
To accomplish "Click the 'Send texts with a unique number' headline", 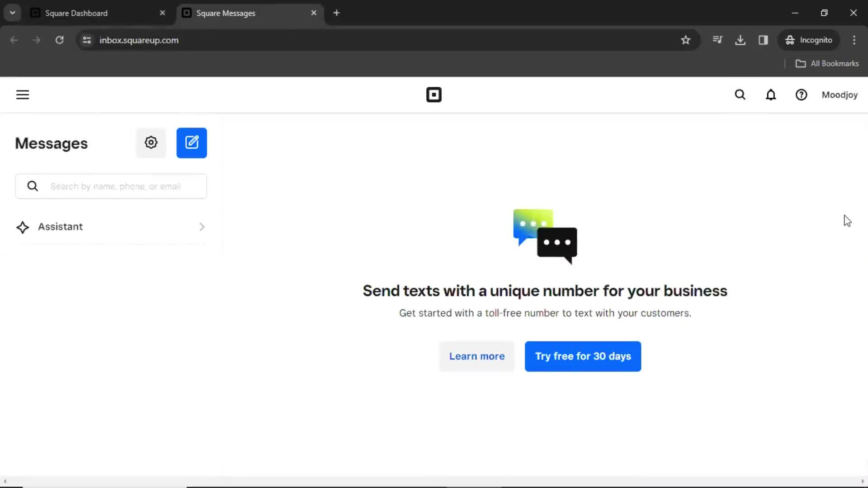I will pyautogui.click(x=545, y=291).
